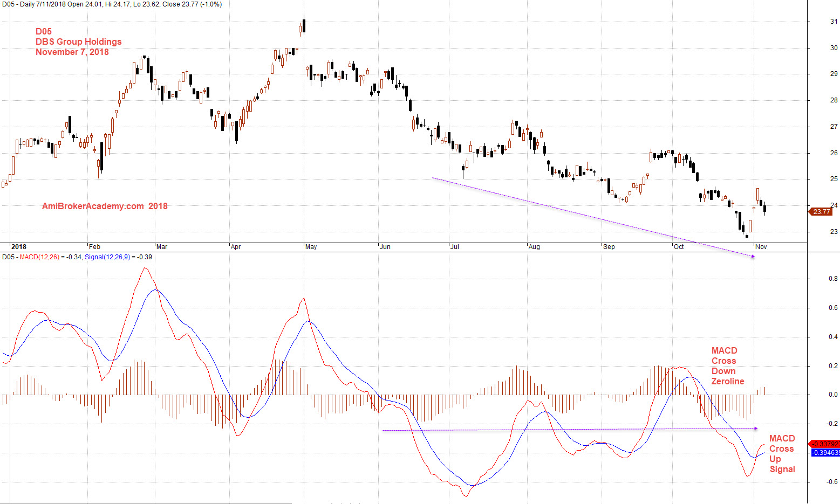Click price axis value 30
Screen dimensions: 840x504
pos(834,48)
